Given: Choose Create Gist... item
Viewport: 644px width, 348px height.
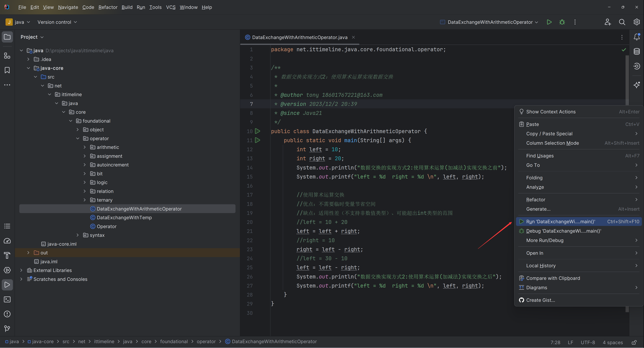Looking at the screenshot, I should pyautogui.click(x=579, y=300).
